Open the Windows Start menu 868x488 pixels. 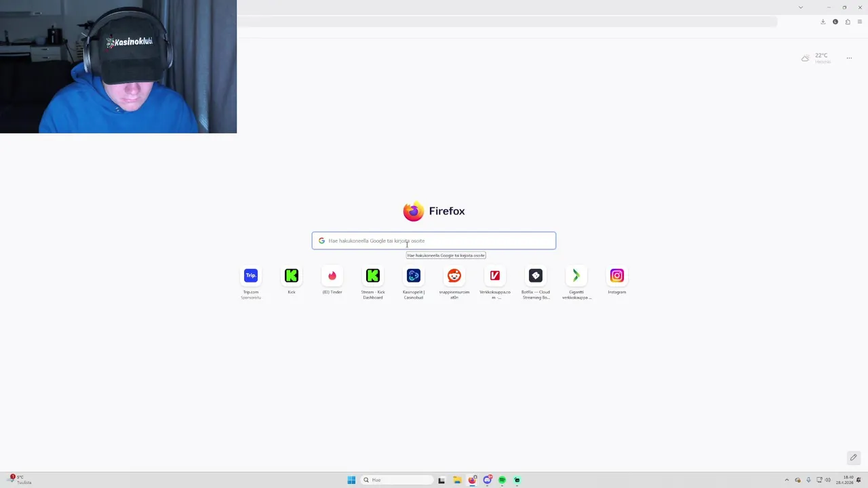(x=351, y=480)
